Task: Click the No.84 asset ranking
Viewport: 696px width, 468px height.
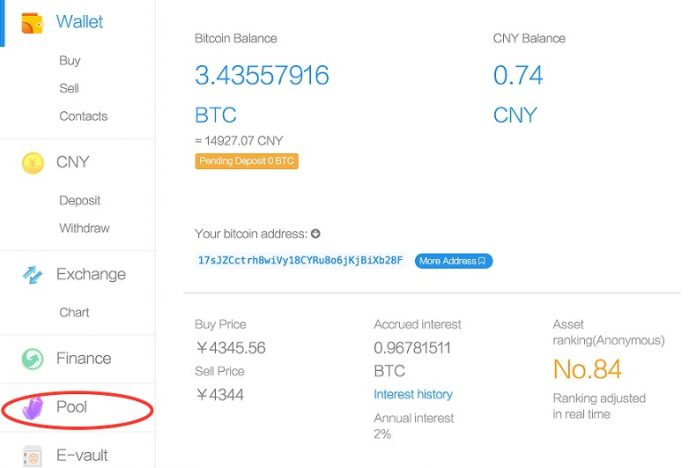Action: 587,369
